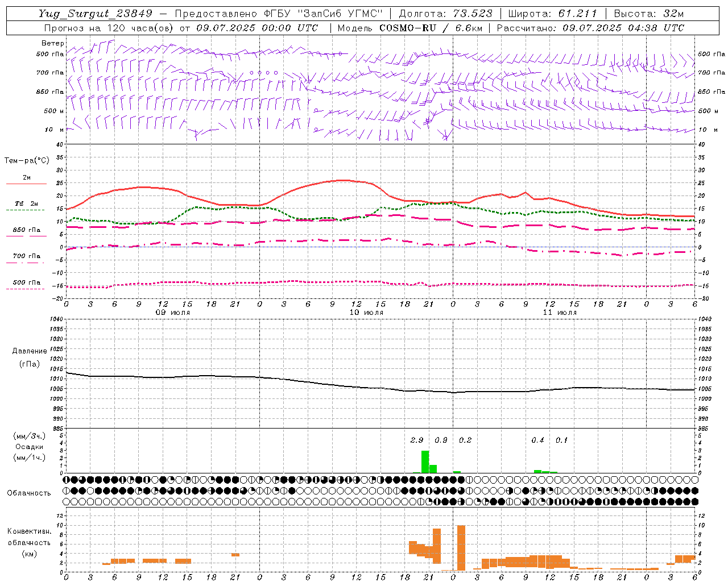Click the precipitation amount 0.9

pos(441,440)
